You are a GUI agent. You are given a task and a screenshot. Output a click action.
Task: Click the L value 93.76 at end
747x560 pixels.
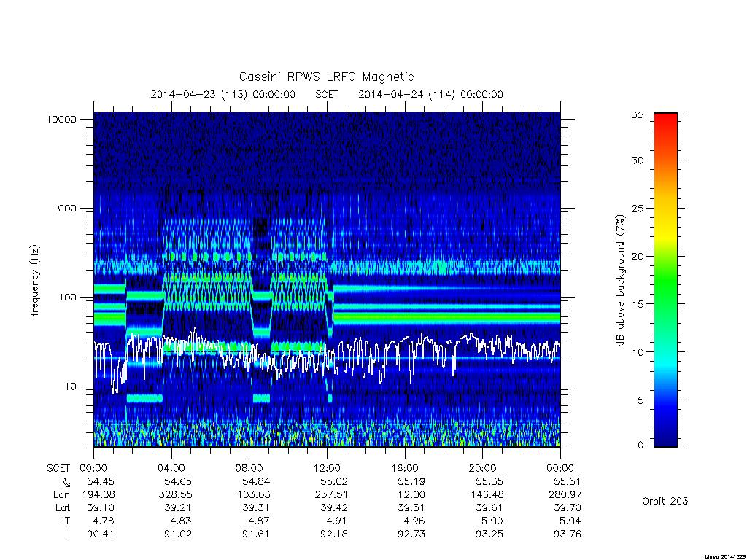568,534
